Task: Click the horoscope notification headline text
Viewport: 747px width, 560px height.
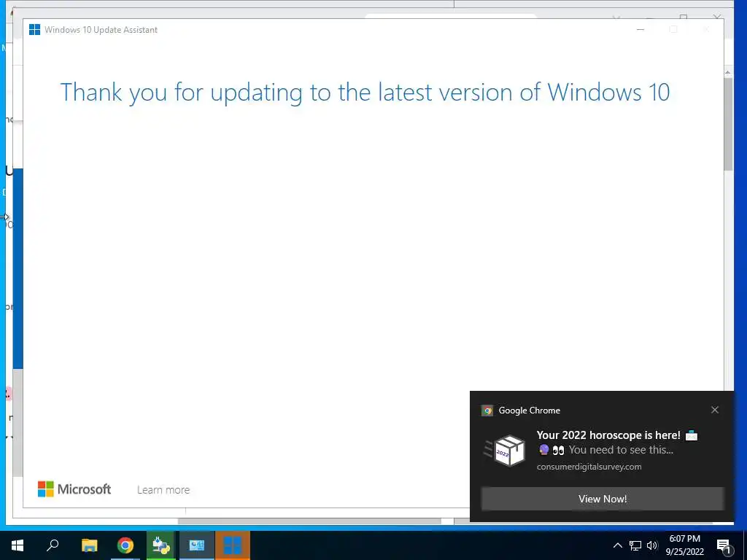Action: (608, 435)
